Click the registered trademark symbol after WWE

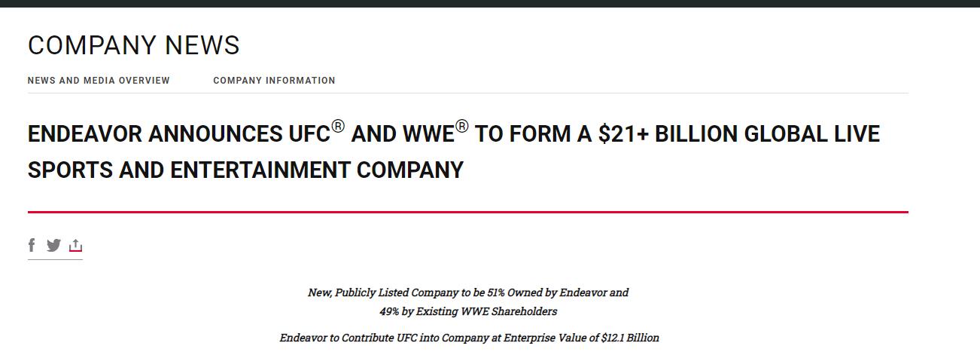click(461, 127)
